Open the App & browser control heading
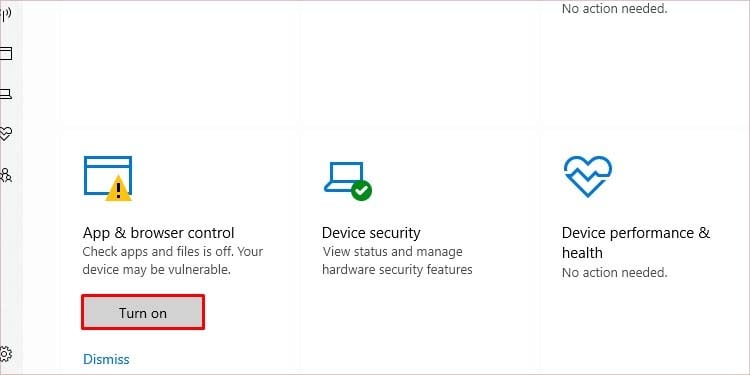Image resolution: width=750 pixels, height=375 pixels. tap(158, 233)
